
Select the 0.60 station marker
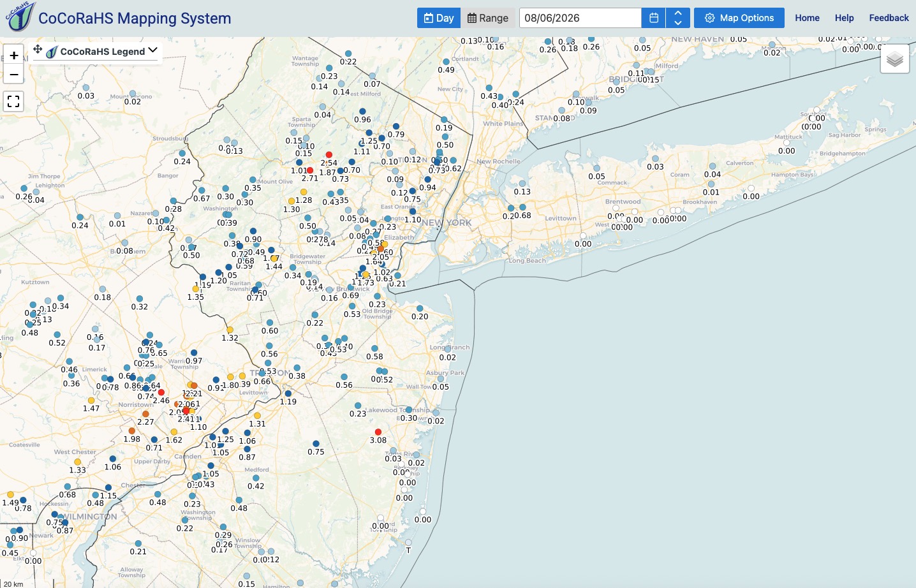coord(270,323)
